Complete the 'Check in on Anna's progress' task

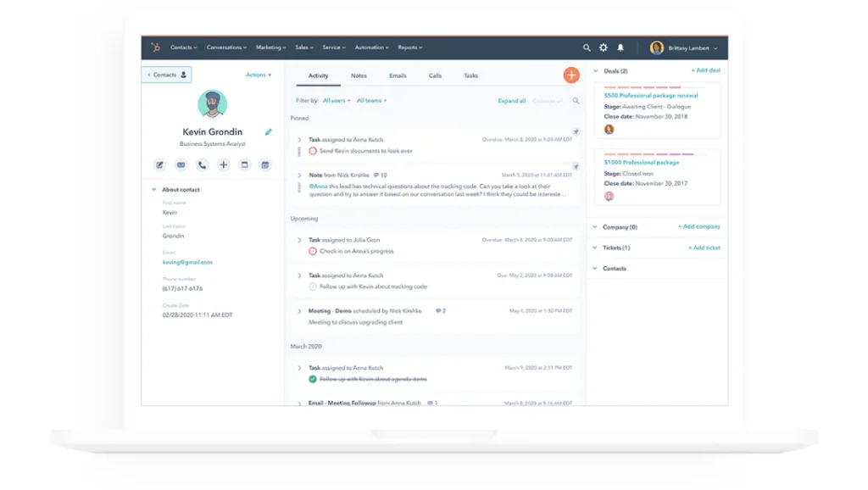pyautogui.click(x=312, y=253)
